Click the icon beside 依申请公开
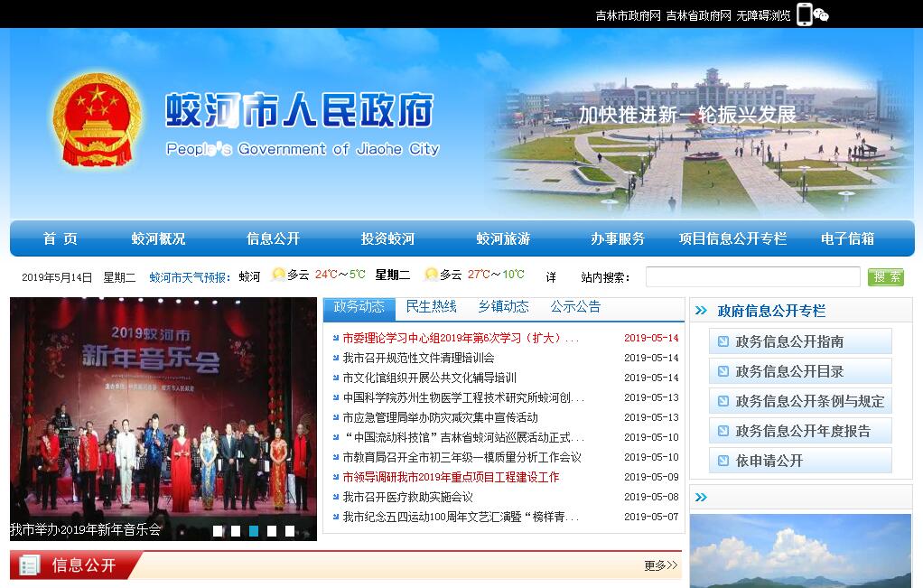The height and width of the screenshot is (588, 923). point(723,461)
